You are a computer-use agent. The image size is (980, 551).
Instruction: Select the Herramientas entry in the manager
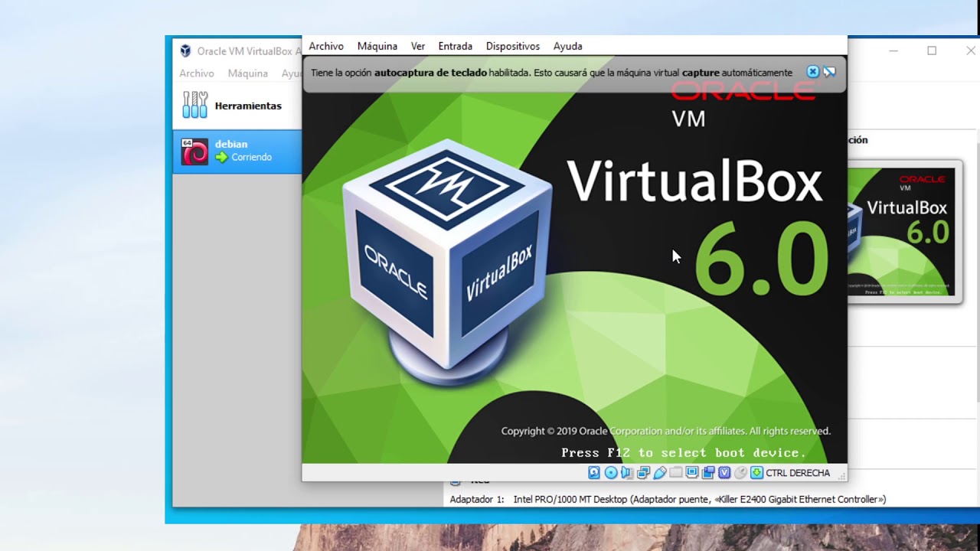click(237, 106)
